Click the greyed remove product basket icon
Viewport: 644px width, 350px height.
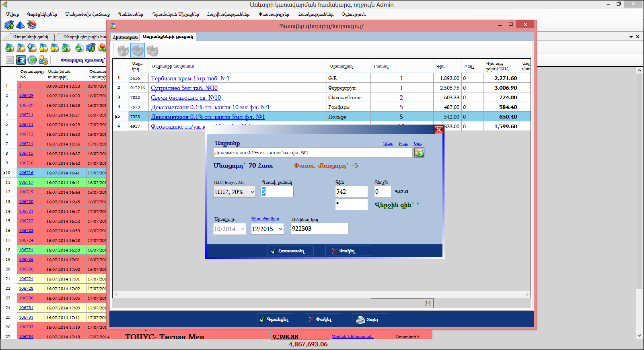coord(152,51)
